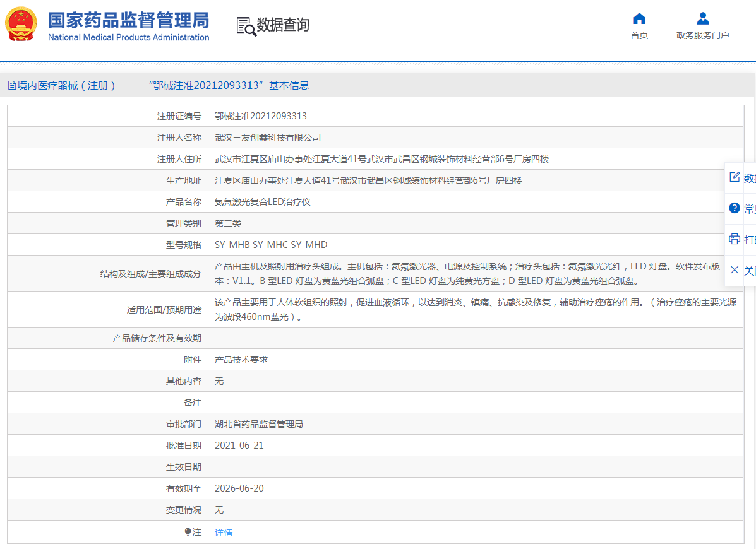Open the 详情 details link

(x=224, y=532)
